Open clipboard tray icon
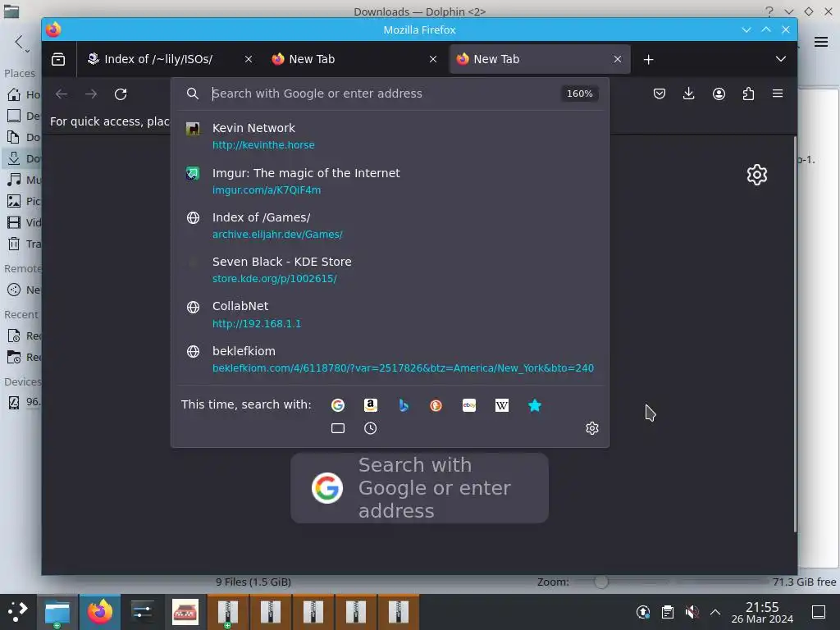This screenshot has height=630, width=840. (668, 612)
